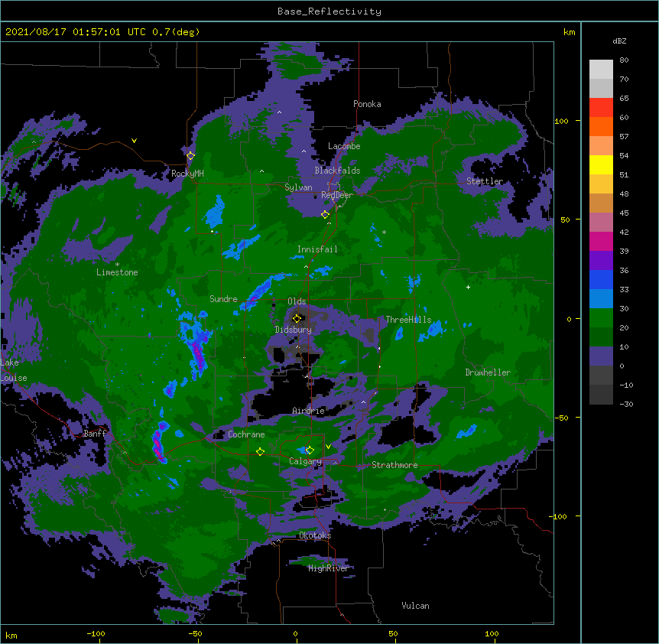
Task: Click the yellow 54 dBZ legend swatch
Action: point(601,164)
